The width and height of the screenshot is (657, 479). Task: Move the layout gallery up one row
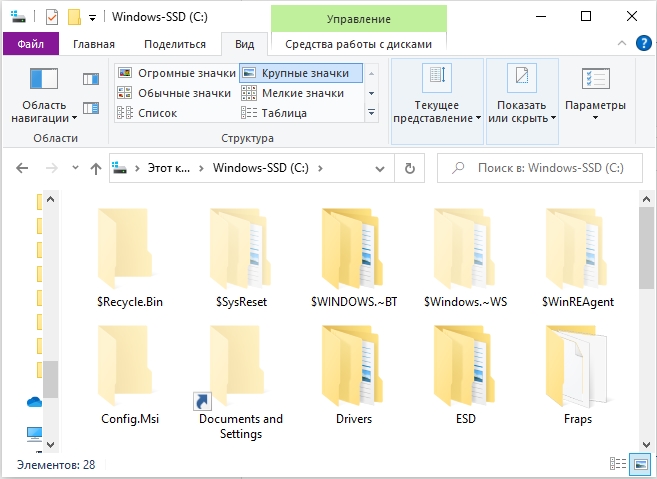[x=371, y=73]
